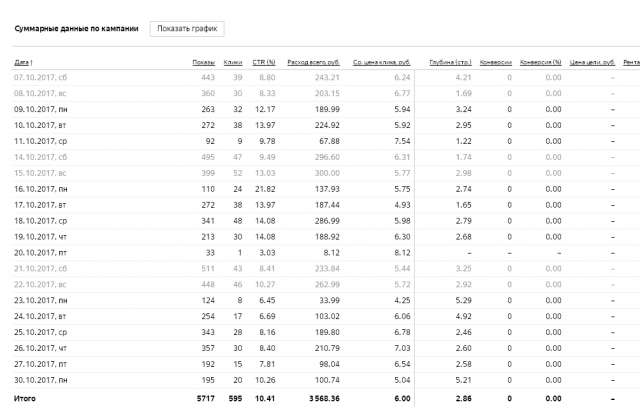Sort by Глубина (стр.) column header

(450, 62)
